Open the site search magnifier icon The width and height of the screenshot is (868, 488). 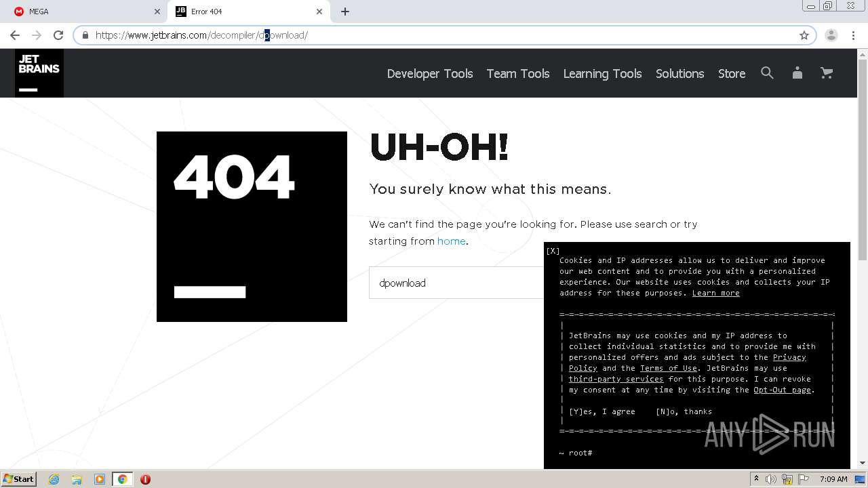(767, 73)
